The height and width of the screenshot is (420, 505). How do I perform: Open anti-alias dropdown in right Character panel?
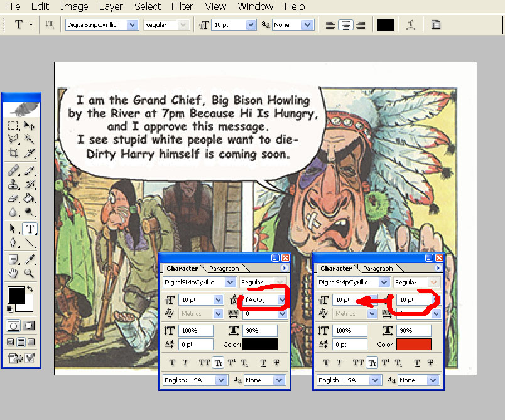pyautogui.click(x=433, y=380)
